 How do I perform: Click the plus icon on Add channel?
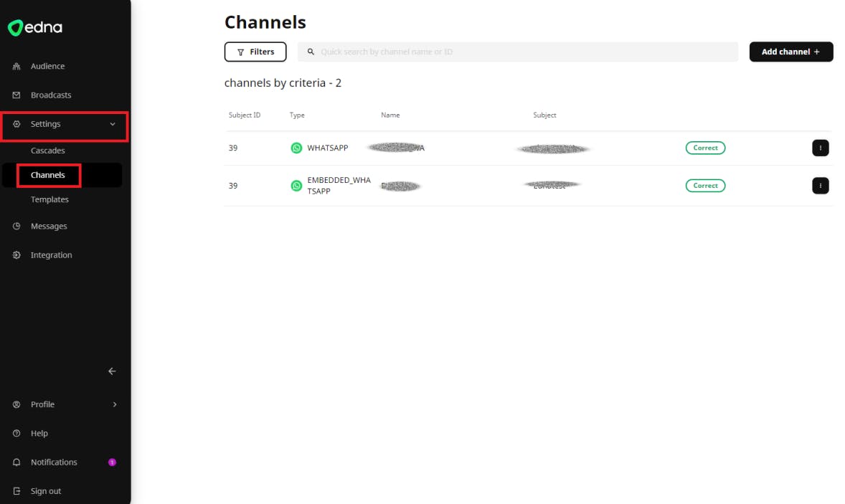[816, 52]
